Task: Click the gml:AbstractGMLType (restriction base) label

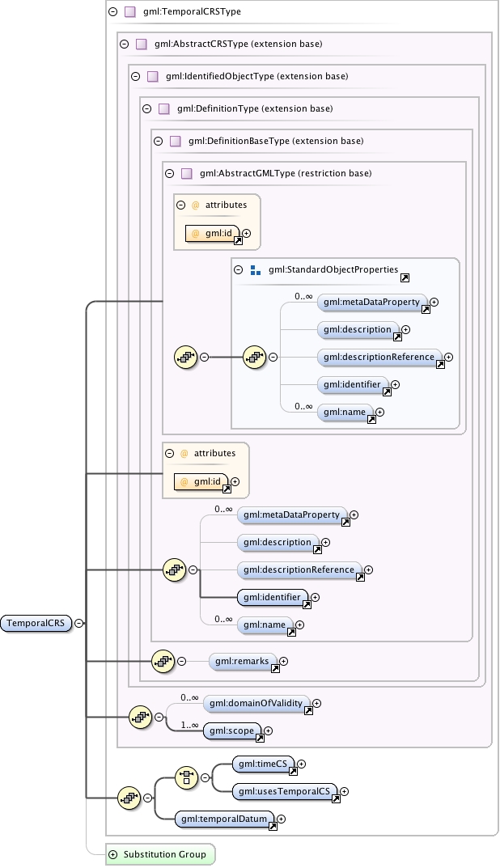Action: coord(286,173)
